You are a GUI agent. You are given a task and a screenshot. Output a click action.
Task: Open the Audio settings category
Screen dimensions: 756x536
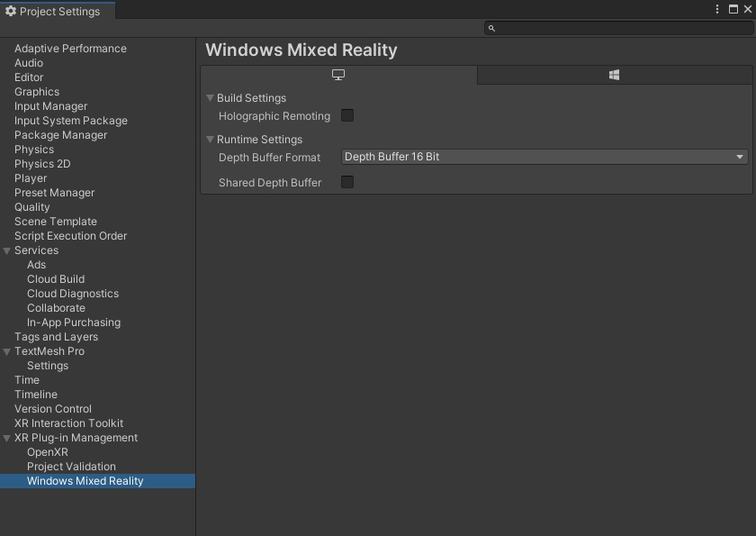pos(29,63)
